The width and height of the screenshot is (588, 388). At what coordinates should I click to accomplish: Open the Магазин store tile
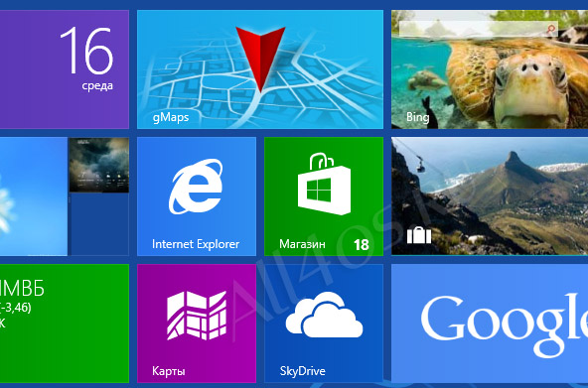click(x=324, y=196)
